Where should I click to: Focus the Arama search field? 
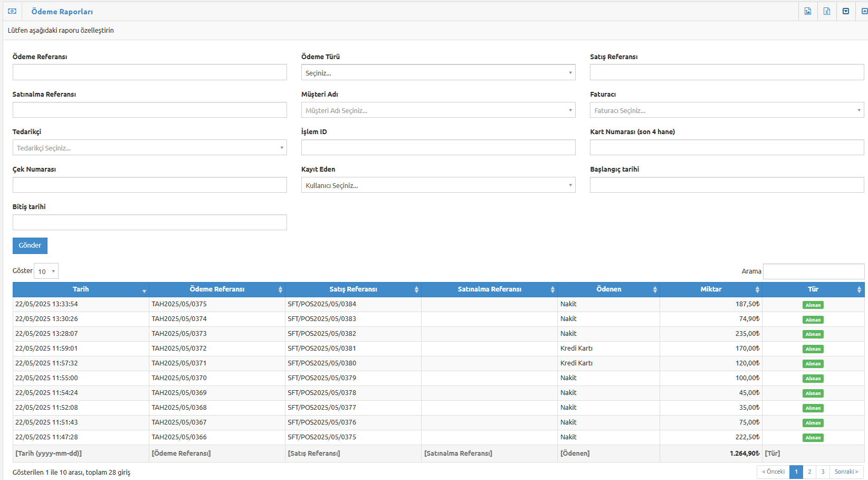pos(814,271)
